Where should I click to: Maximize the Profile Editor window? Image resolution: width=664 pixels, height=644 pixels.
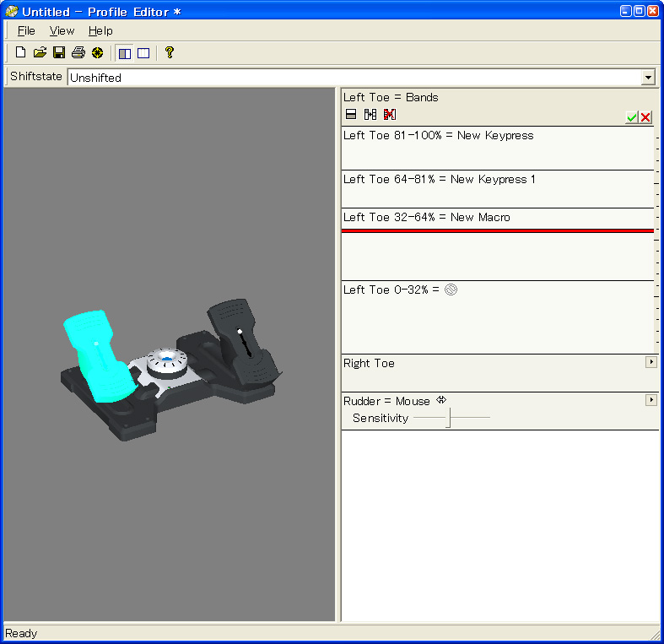point(640,11)
